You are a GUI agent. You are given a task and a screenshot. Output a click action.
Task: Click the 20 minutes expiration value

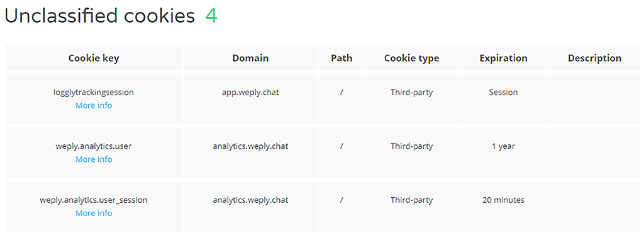coord(504,200)
